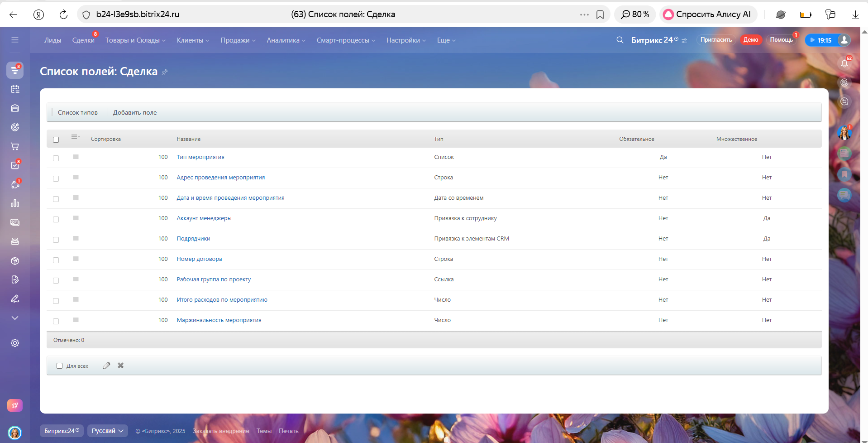Expand the Товары и Склады dropdown menu

pyautogui.click(x=135, y=40)
